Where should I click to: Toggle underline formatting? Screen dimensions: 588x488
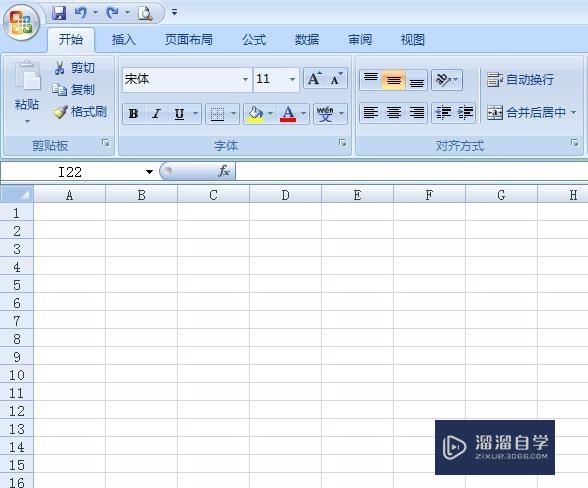coord(179,114)
